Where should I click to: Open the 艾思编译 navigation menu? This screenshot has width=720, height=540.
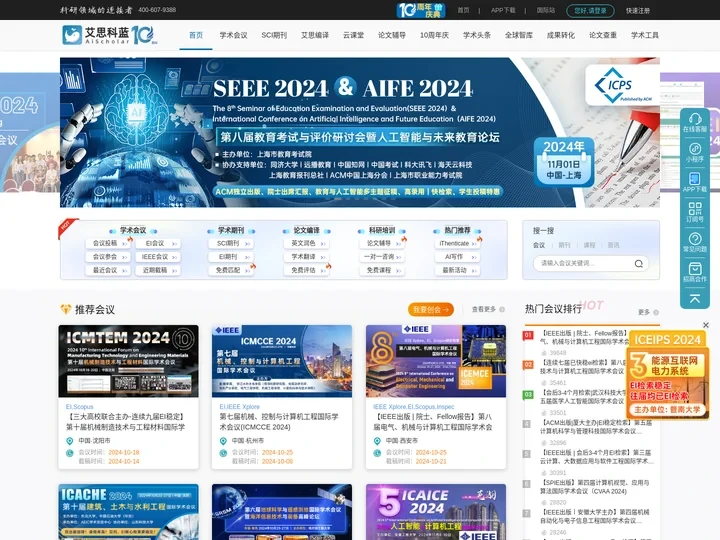click(x=315, y=35)
